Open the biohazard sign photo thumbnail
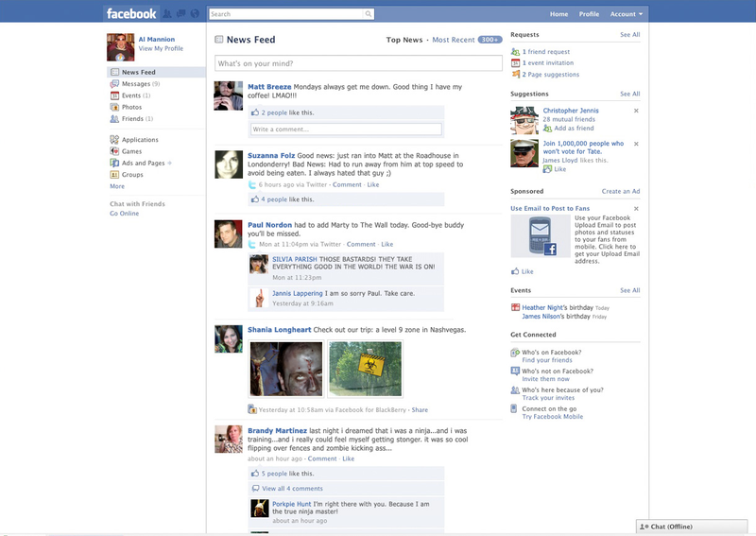 pos(365,369)
